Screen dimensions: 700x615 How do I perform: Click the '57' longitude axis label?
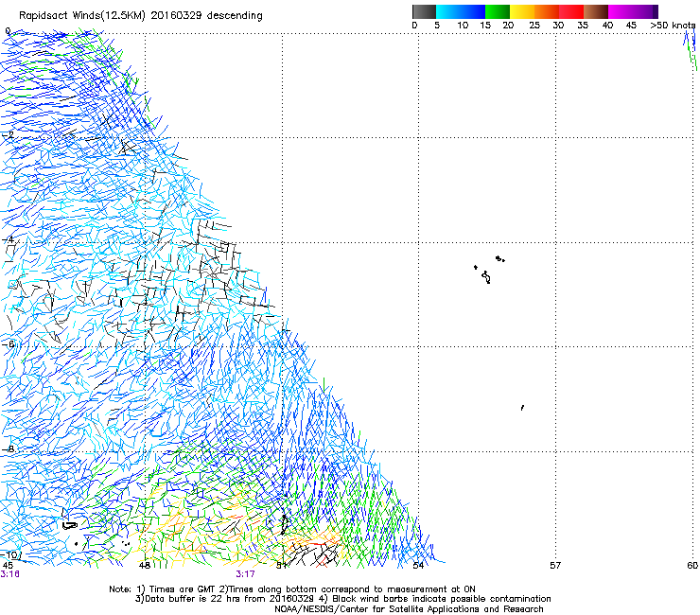[x=555, y=566]
